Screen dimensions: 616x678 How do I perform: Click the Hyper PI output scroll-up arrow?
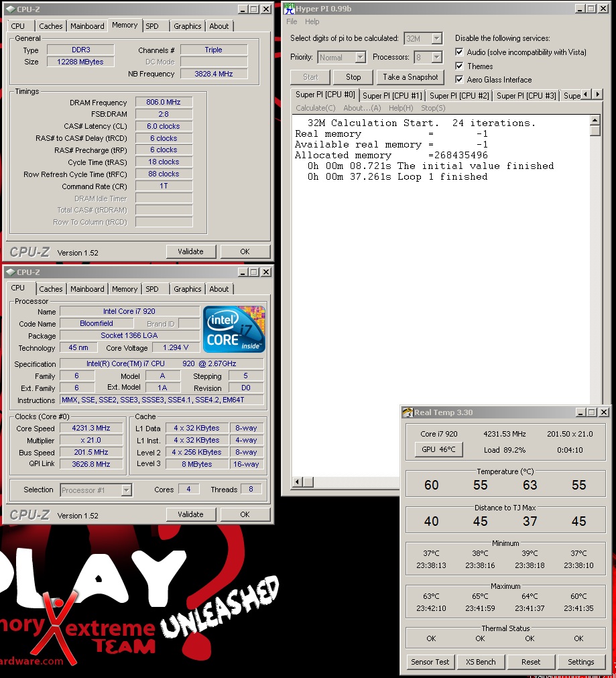click(595, 120)
